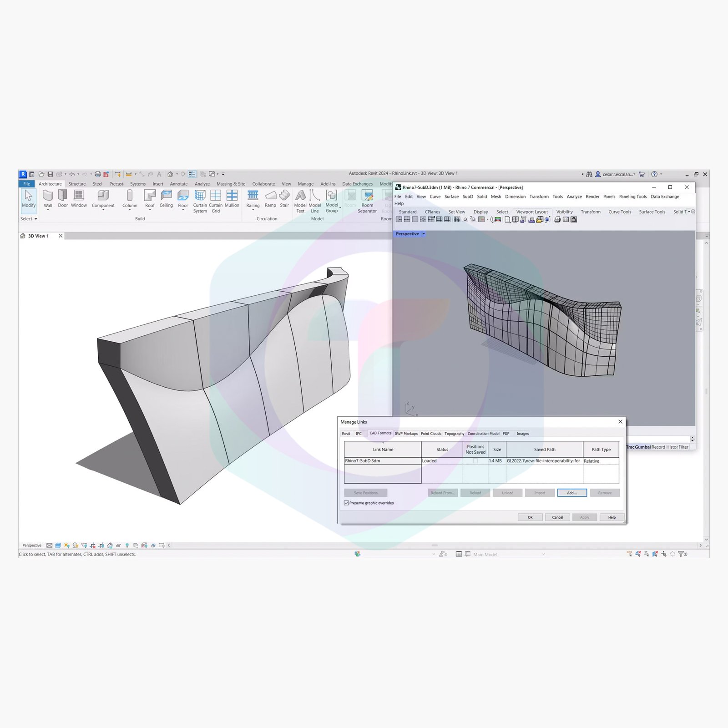The width and height of the screenshot is (728, 728).
Task: Select the Curtain Grid tool
Action: [x=216, y=201]
